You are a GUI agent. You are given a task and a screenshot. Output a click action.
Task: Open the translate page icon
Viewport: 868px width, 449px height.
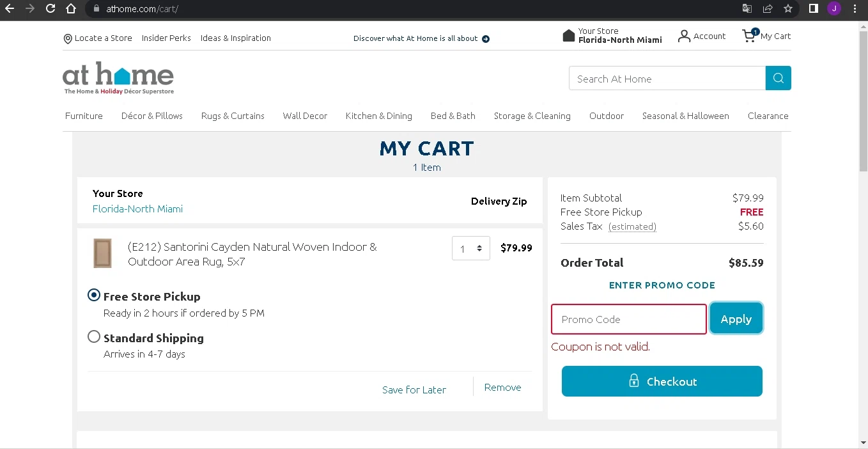[747, 9]
